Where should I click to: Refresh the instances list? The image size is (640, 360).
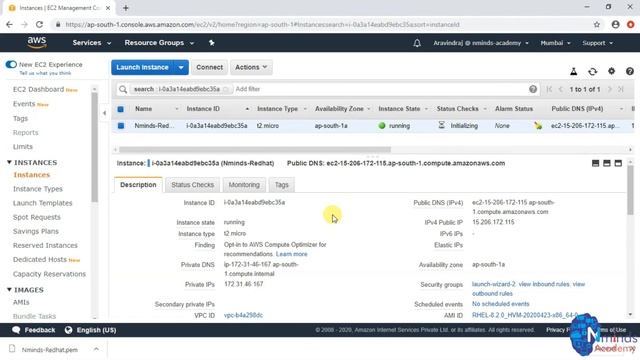pos(592,71)
